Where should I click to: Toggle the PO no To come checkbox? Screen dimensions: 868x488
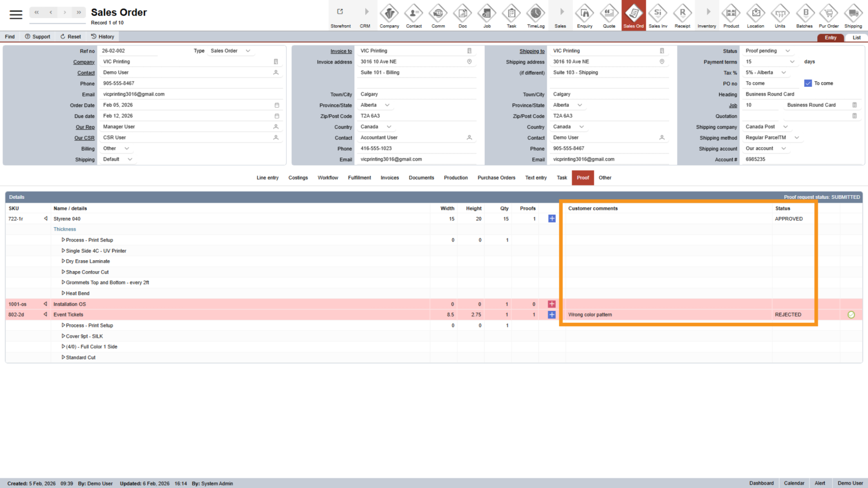pos(808,83)
